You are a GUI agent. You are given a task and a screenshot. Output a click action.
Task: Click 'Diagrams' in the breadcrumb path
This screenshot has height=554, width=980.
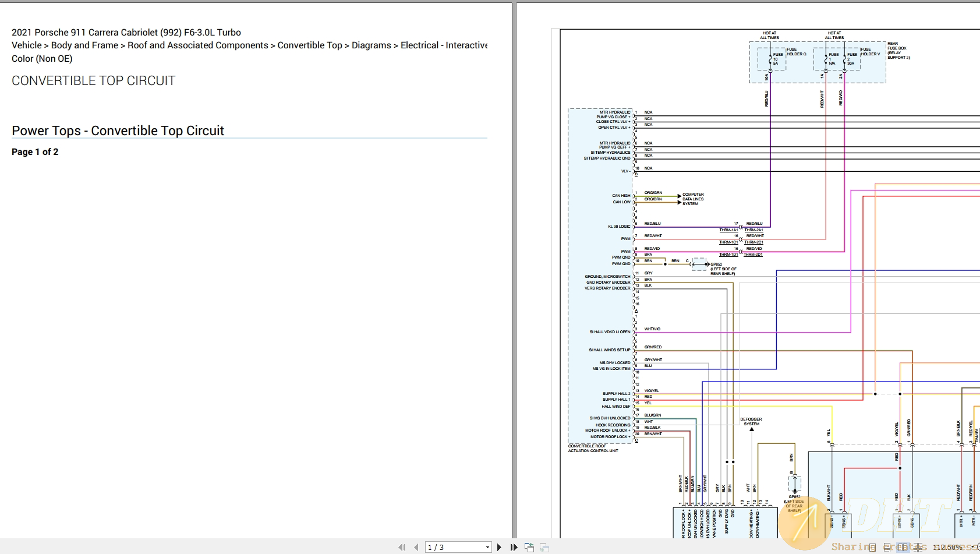[372, 45]
